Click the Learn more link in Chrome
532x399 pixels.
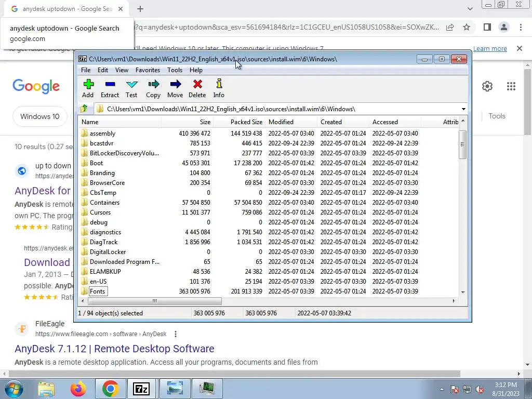(x=490, y=48)
